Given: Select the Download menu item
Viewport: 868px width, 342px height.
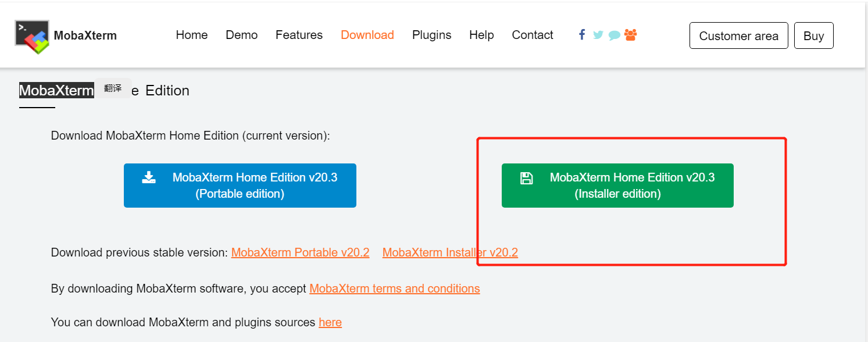Looking at the screenshot, I should [x=367, y=35].
